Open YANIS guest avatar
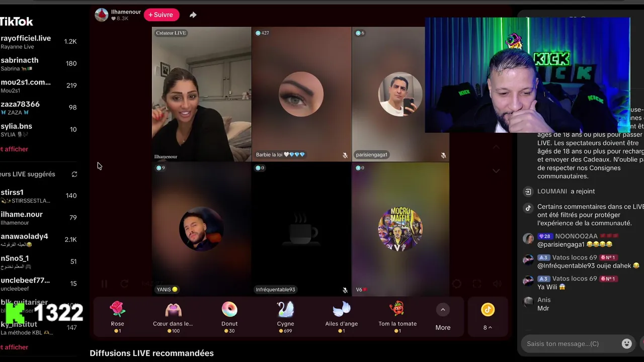The width and height of the screenshot is (644, 362). coord(201,229)
